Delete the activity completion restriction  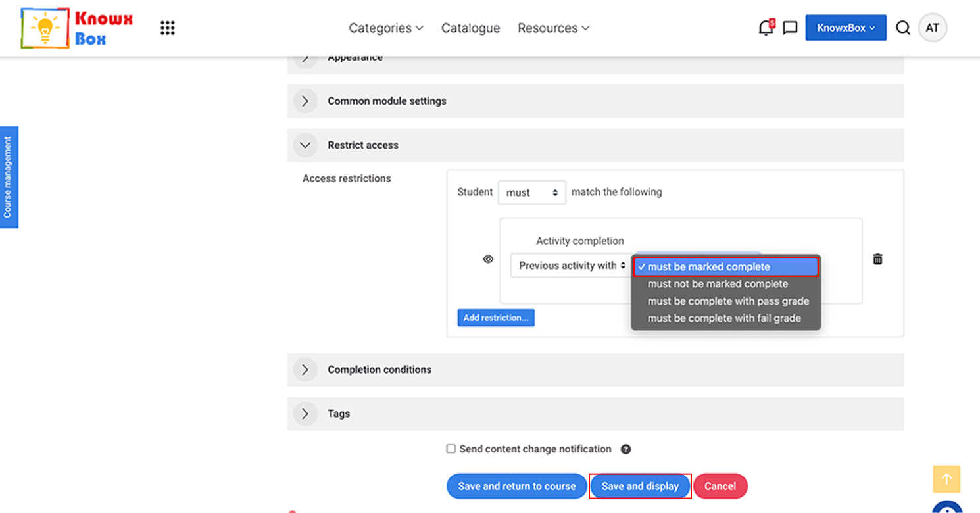click(877, 259)
